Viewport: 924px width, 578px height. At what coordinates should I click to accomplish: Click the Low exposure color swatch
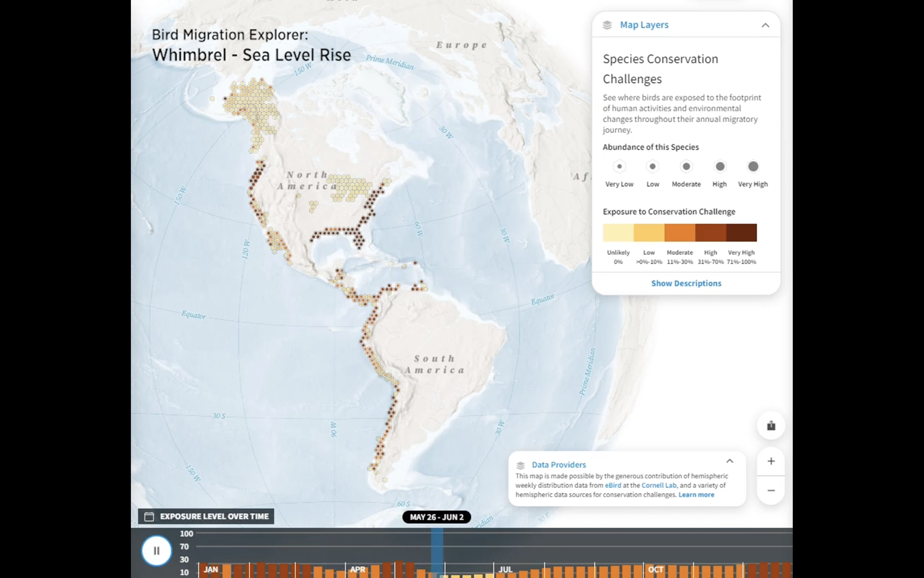coord(649,232)
